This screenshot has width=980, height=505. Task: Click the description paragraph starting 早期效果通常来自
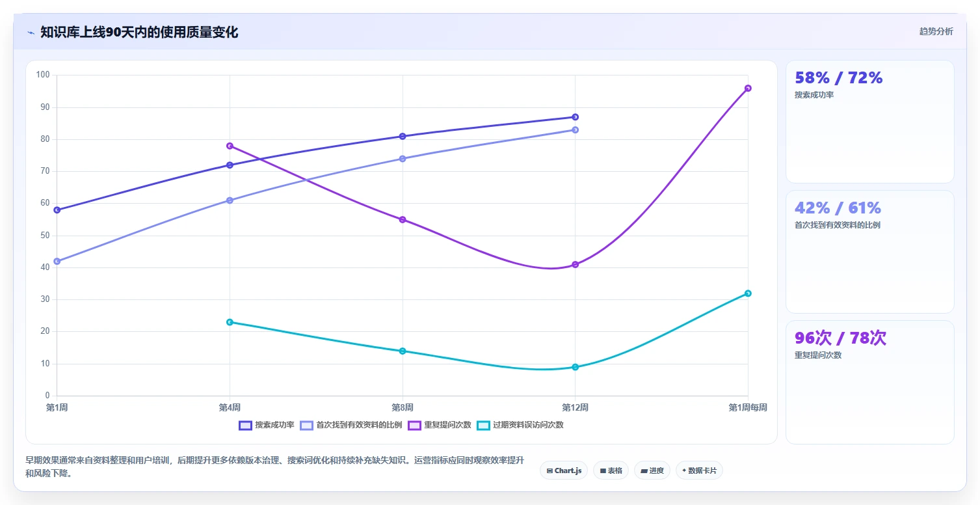click(x=274, y=467)
